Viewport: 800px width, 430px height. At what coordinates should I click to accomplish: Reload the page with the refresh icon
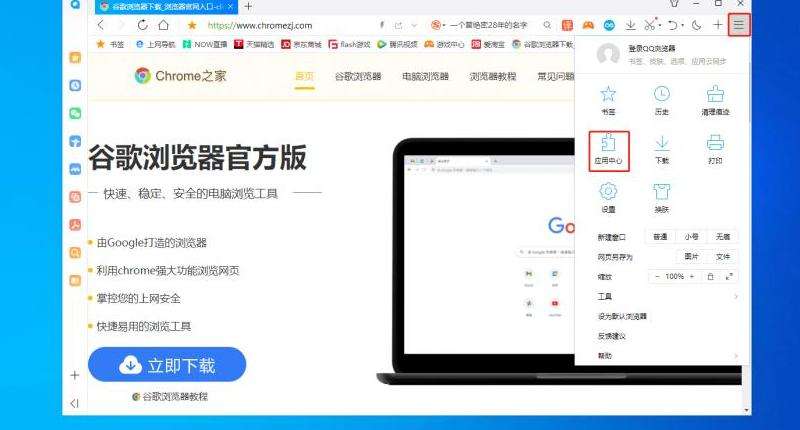click(x=142, y=24)
